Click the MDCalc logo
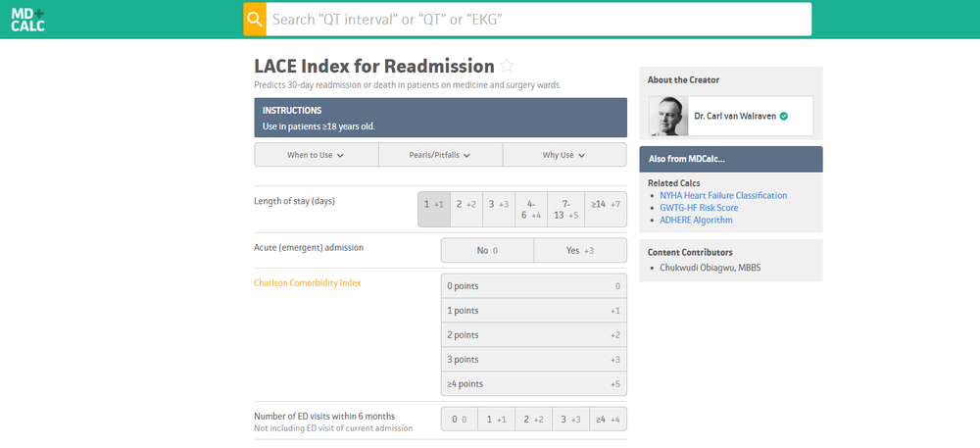This screenshot has width=980, height=448. click(28, 20)
